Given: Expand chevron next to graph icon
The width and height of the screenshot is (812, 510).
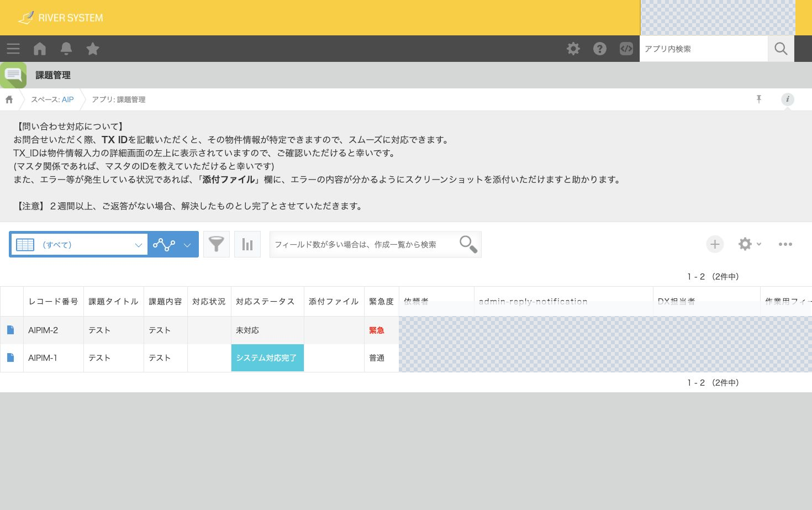Looking at the screenshot, I should [187, 245].
